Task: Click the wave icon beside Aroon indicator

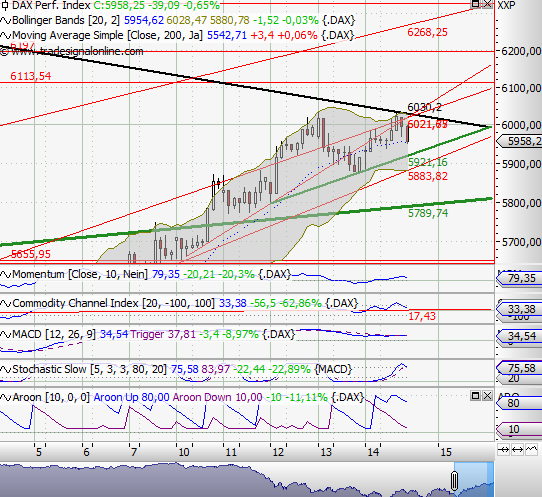Action: tap(6, 397)
